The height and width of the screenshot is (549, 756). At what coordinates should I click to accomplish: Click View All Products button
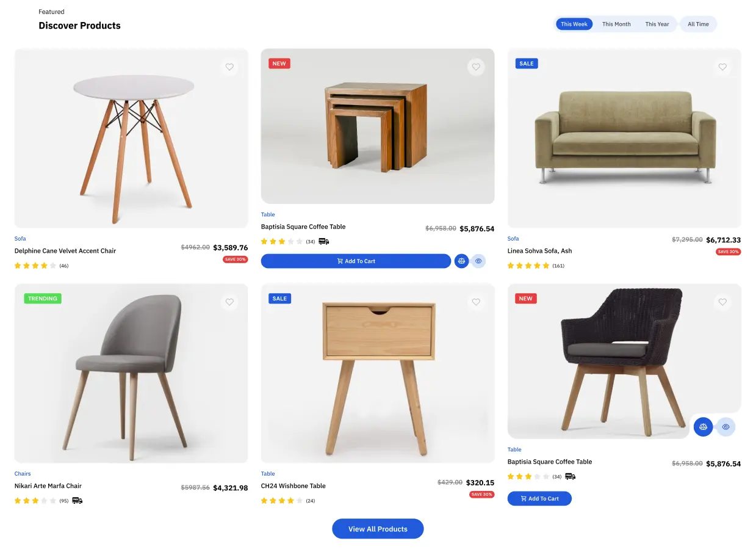378,529
